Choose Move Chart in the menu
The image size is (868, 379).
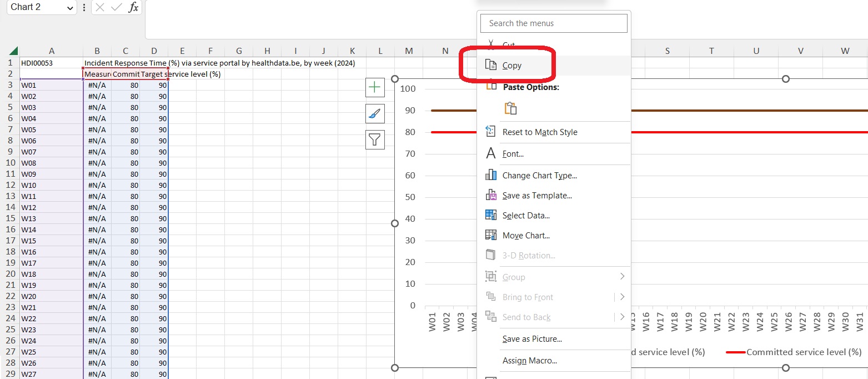point(525,236)
